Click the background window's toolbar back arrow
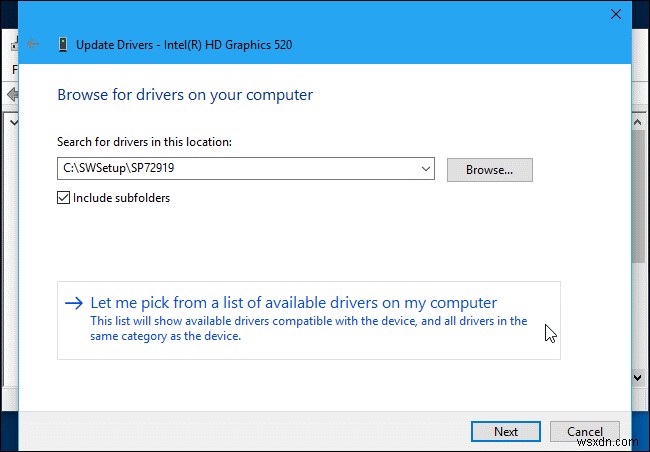The width and height of the screenshot is (650, 452). click(x=11, y=94)
